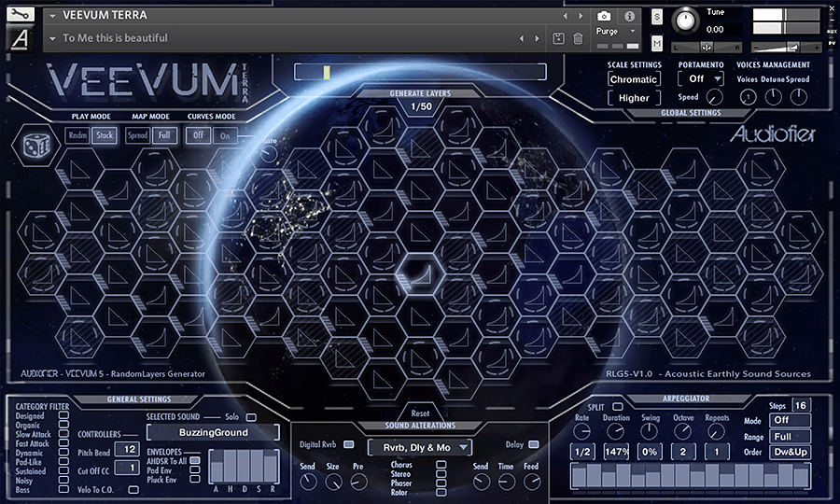Enable the Bass category filter
The width and height of the screenshot is (840, 504).
63,489
